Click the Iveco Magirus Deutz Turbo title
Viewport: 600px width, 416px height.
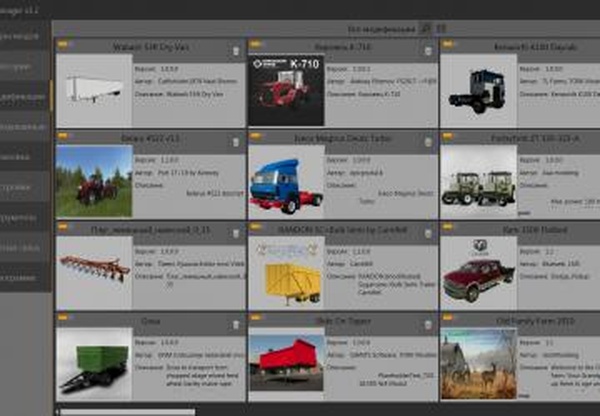tap(343, 138)
